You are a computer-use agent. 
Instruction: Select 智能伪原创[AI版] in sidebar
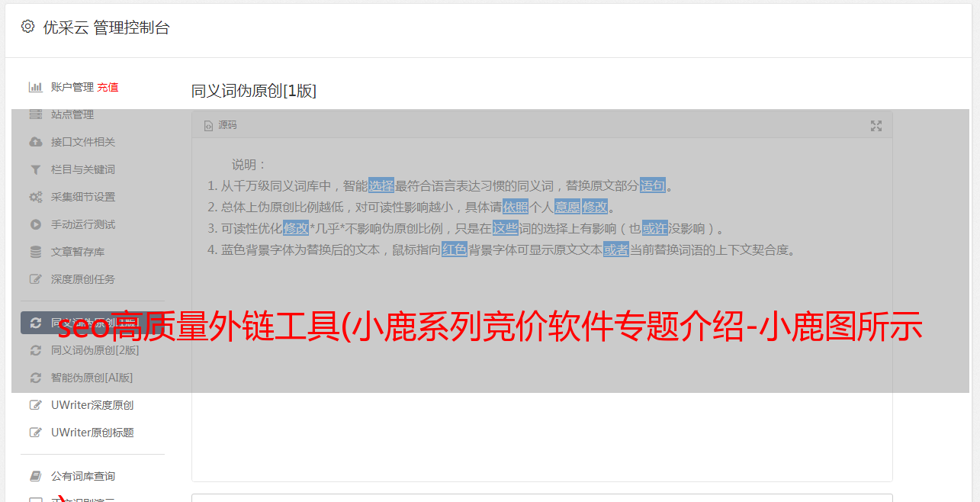pyautogui.click(x=92, y=378)
